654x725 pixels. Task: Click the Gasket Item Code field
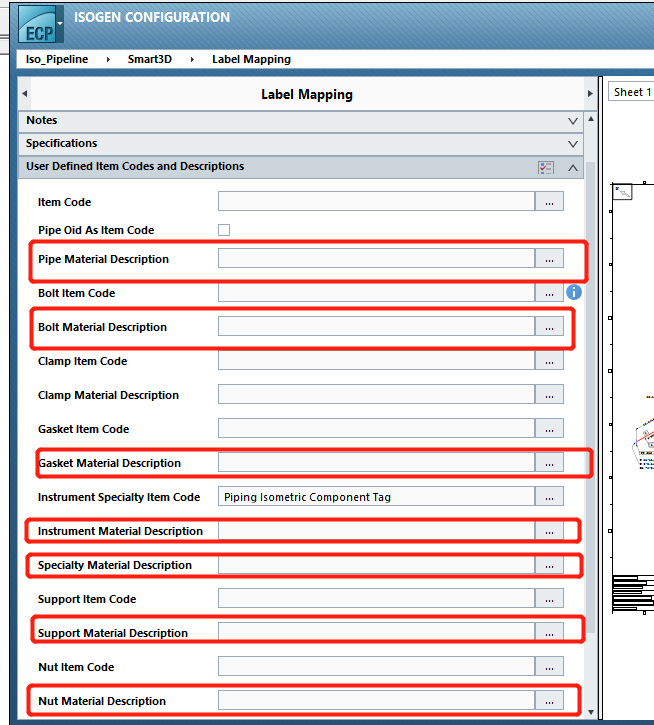376,428
